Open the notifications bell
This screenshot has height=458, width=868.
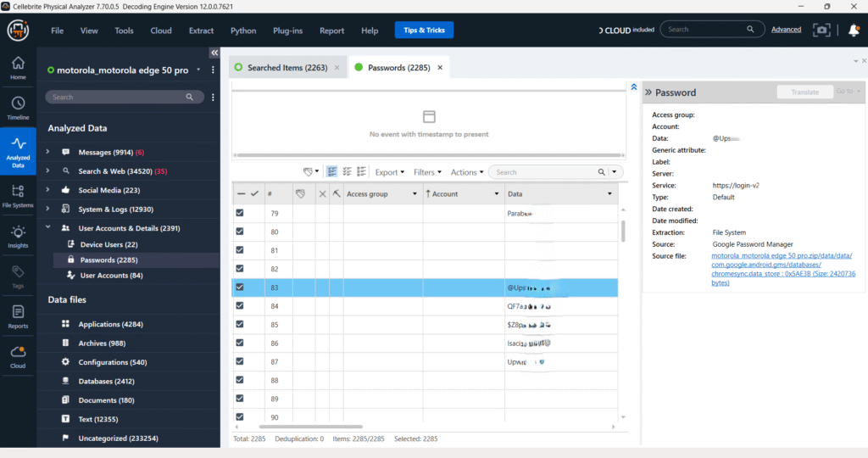coord(854,30)
